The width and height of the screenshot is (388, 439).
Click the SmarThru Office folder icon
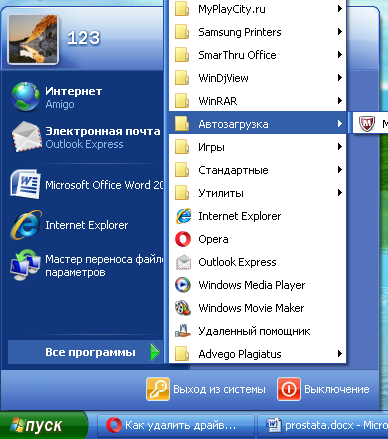coord(182,55)
